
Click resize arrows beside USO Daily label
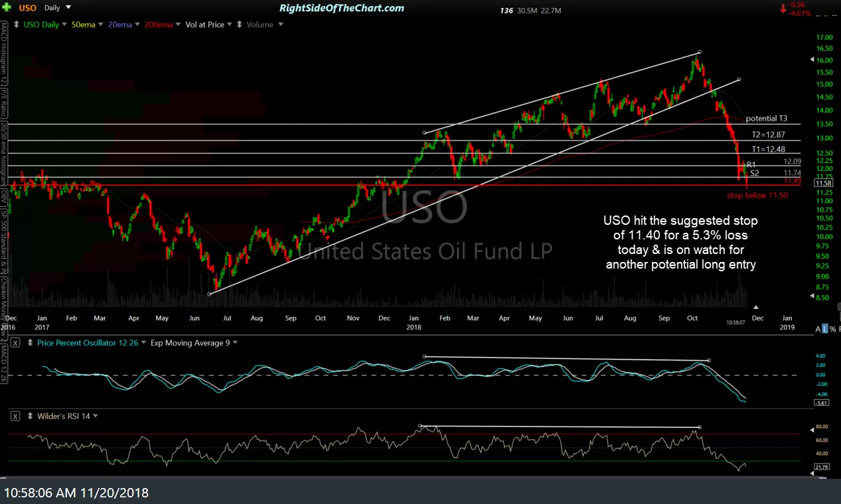[17, 25]
